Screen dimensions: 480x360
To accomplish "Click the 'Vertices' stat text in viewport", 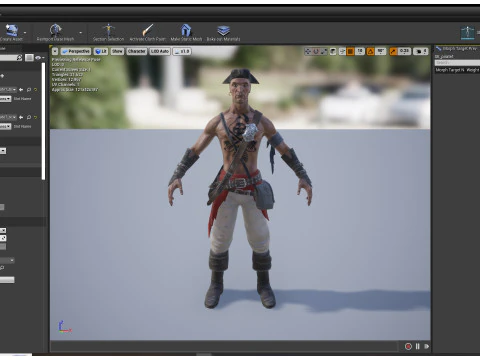I will [x=66, y=80].
